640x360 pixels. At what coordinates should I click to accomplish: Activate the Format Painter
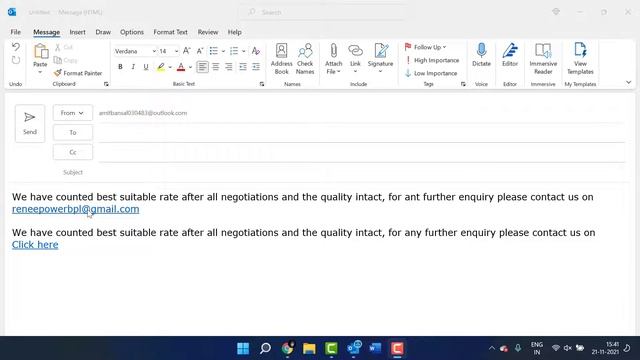click(78, 73)
